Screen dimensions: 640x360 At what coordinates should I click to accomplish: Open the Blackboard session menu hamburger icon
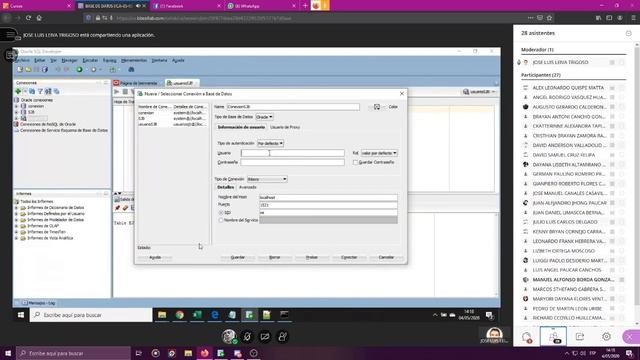tap(10, 35)
